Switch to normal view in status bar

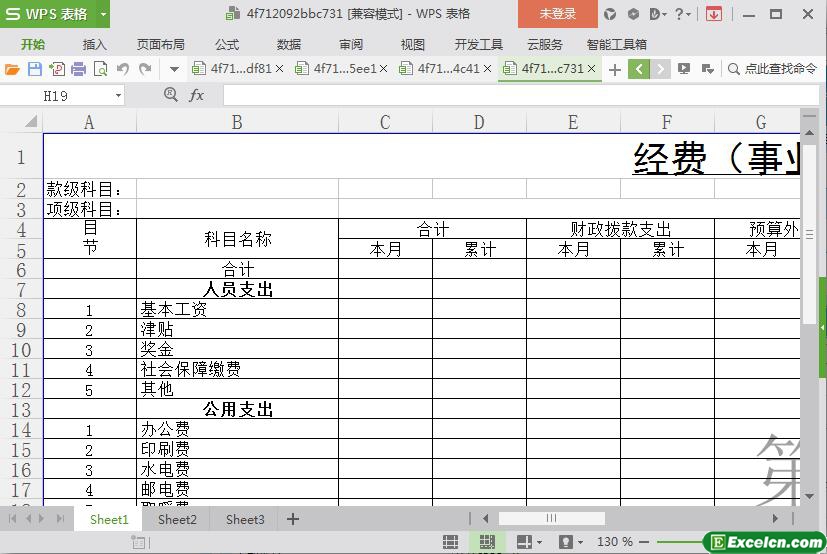(451, 542)
